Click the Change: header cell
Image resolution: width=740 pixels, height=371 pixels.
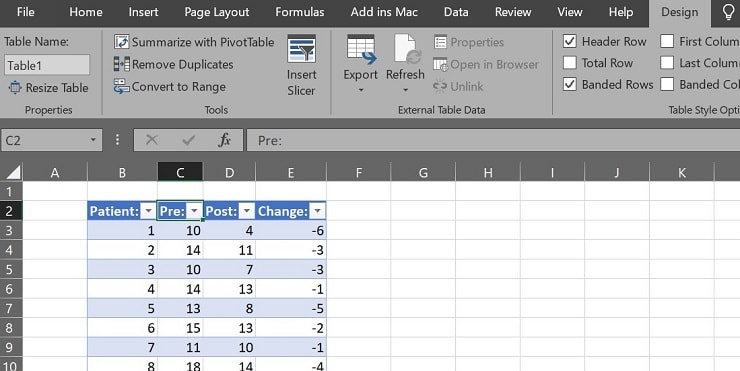(291, 211)
